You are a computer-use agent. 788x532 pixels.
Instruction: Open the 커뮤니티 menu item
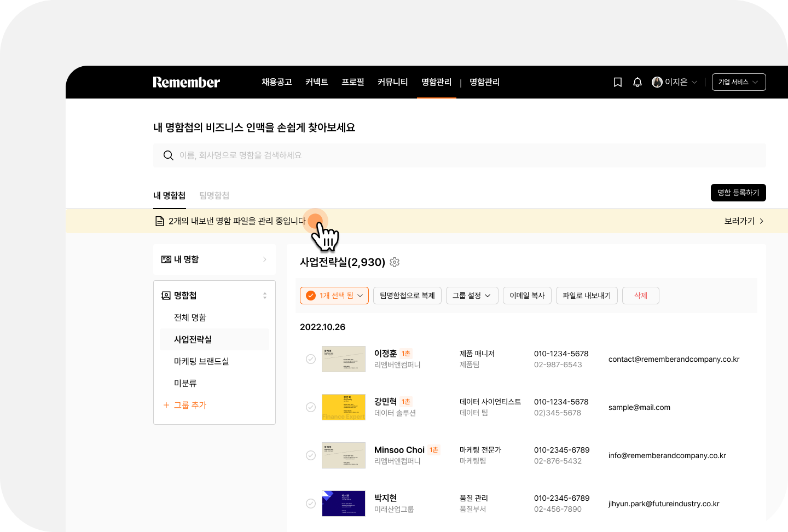coord(393,82)
